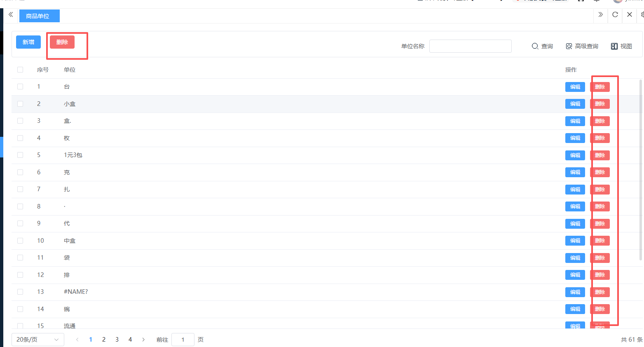The width and height of the screenshot is (644, 347).
Task: Open 高级查询 advanced search
Action: point(582,46)
